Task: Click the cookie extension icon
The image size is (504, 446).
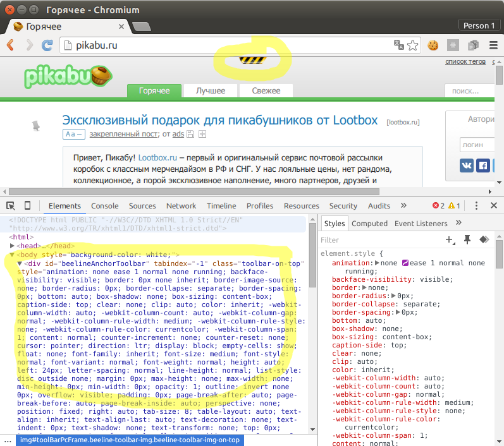Action: pos(433,45)
